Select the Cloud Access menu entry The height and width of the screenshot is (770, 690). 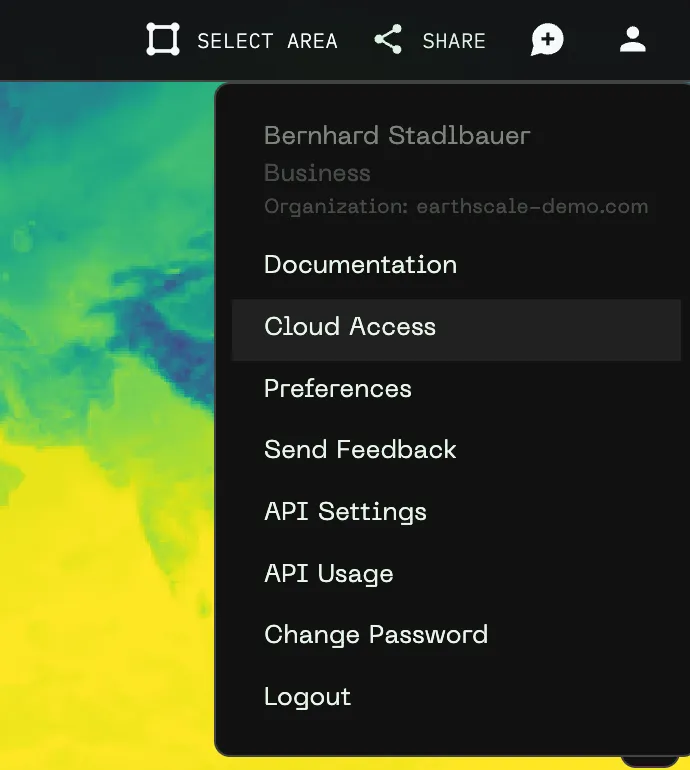click(350, 327)
